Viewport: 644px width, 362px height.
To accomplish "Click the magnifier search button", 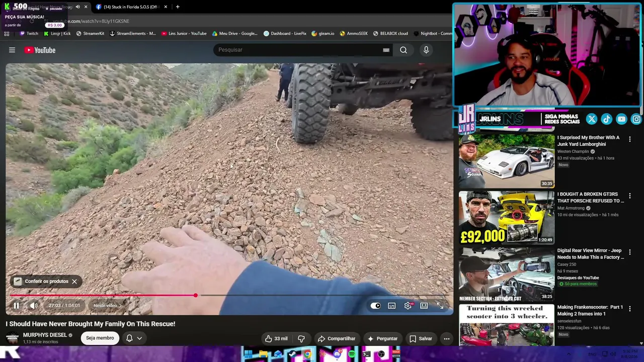I will coord(404,50).
